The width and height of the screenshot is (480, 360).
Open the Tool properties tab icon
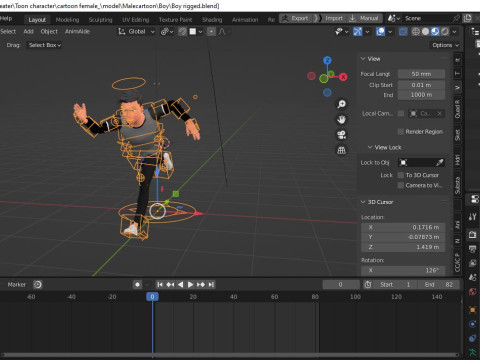[x=473, y=217]
